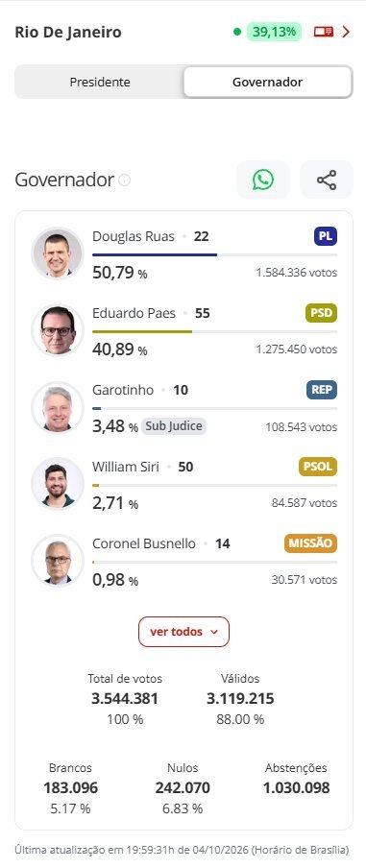Switch to the Presidente tab
Screen dimensions: 366x868
(x=100, y=82)
